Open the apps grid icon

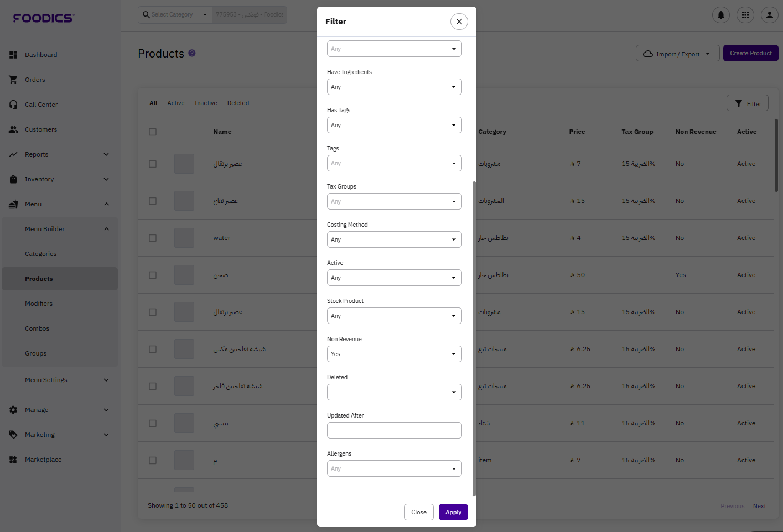coord(745,15)
